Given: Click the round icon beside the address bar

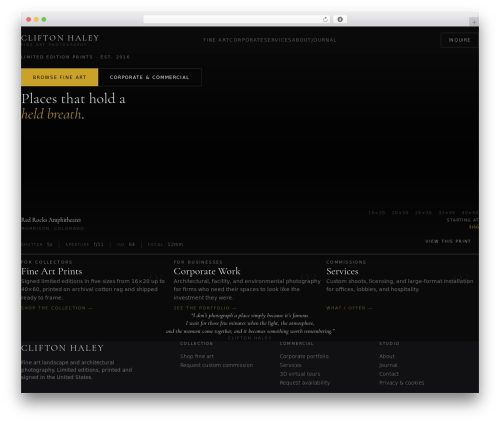Looking at the screenshot, I should coord(340,20).
